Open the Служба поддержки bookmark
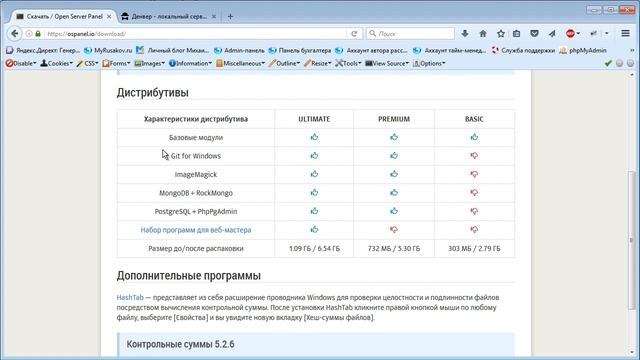The width and height of the screenshot is (640, 360). coord(523,50)
